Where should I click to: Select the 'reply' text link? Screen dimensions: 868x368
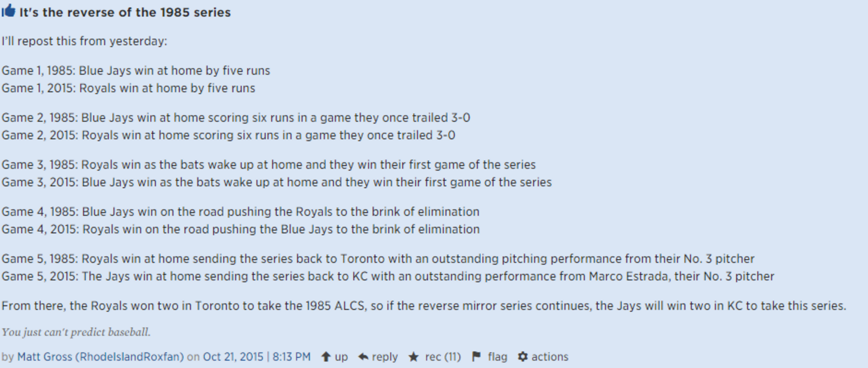385,357
